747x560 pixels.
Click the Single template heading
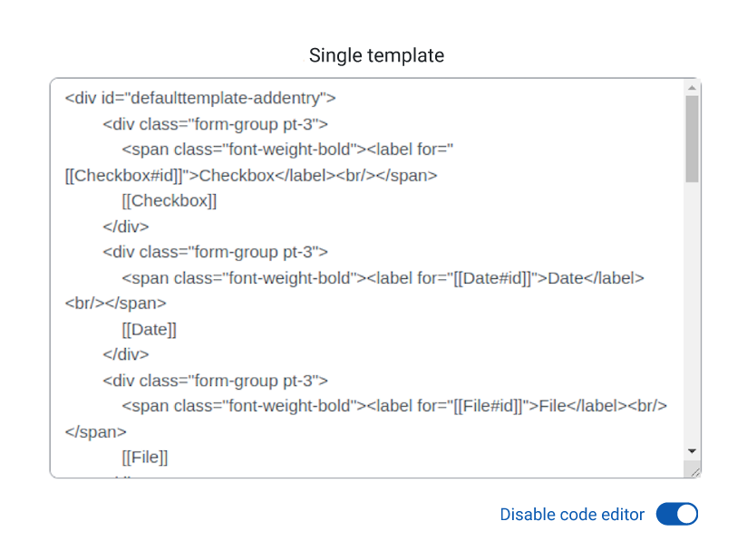click(x=376, y=55)
